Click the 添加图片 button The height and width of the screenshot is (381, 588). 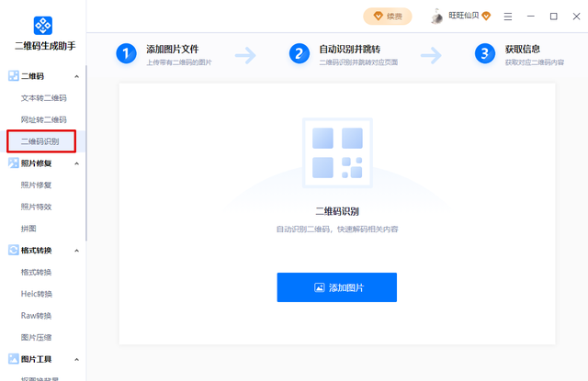pyautogui.click(x=337, y=287)
